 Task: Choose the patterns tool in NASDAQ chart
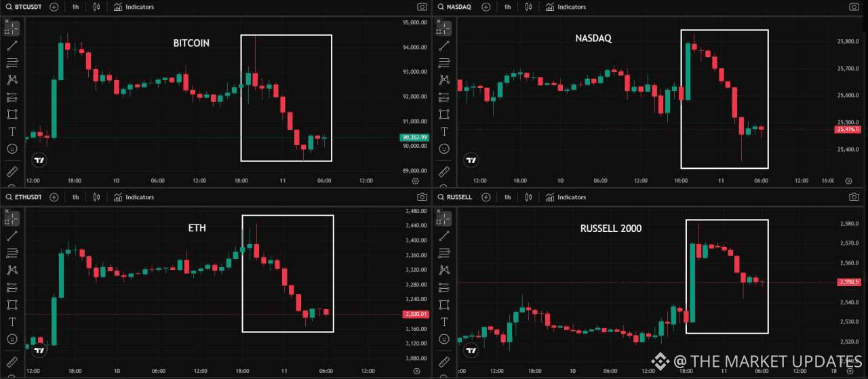(x=444, y=80)
